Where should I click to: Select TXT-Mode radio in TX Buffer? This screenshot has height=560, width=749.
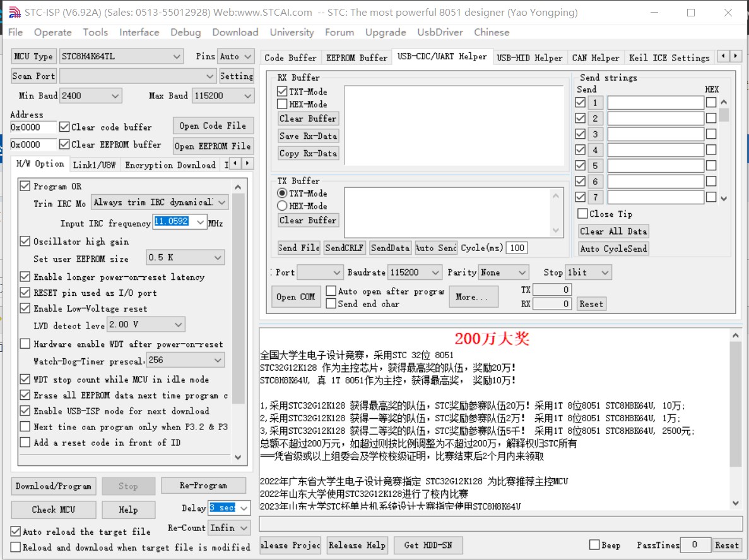282,194
